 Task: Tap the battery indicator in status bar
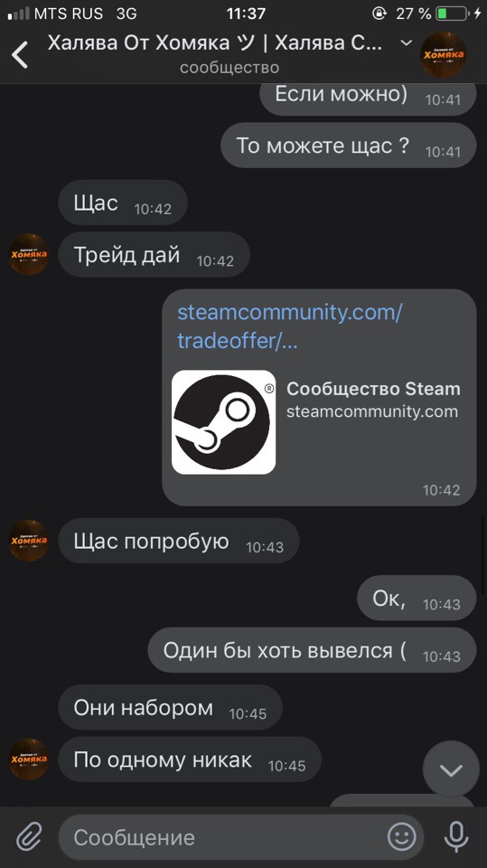coord(452,14)
